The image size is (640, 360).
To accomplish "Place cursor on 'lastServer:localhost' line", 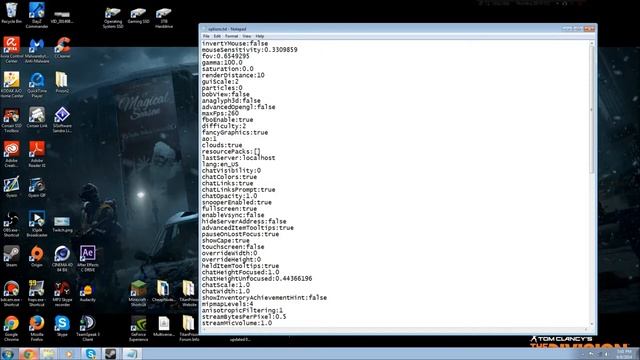I will click(238, 158).
